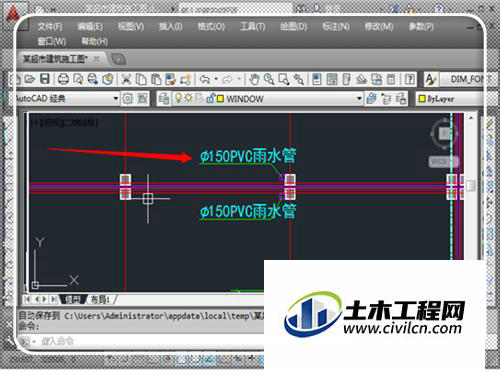500x370 pixels.
Task: Open DesignCenter icon
Action: click(x=332, y=79)
